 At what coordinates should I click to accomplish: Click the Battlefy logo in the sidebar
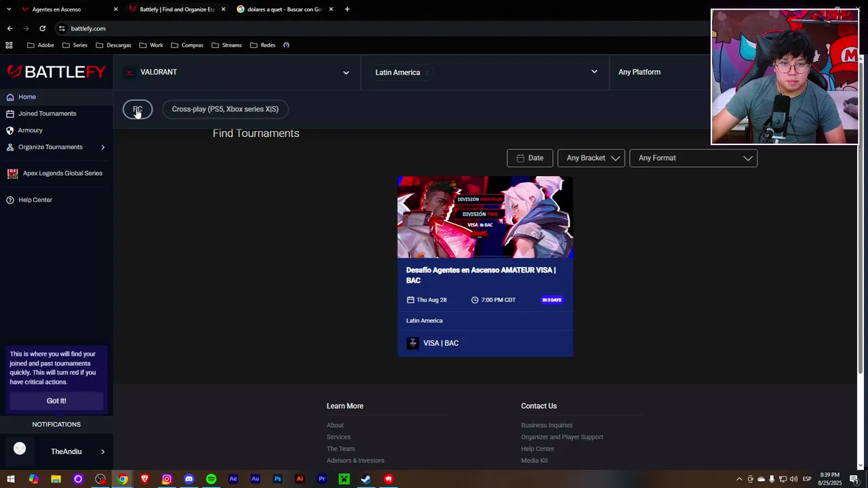click(56, 72)
